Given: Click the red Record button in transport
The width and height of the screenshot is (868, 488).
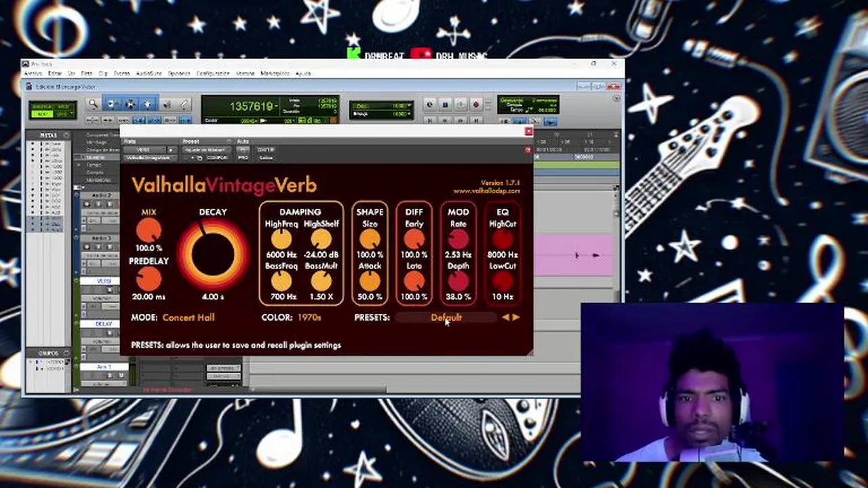Looking at the screenshot, I should (476, 104).
